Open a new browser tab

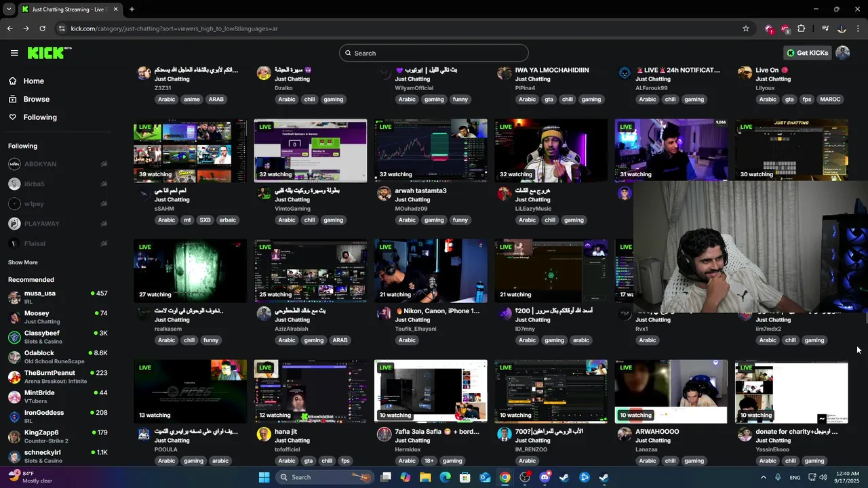(132, 9)
